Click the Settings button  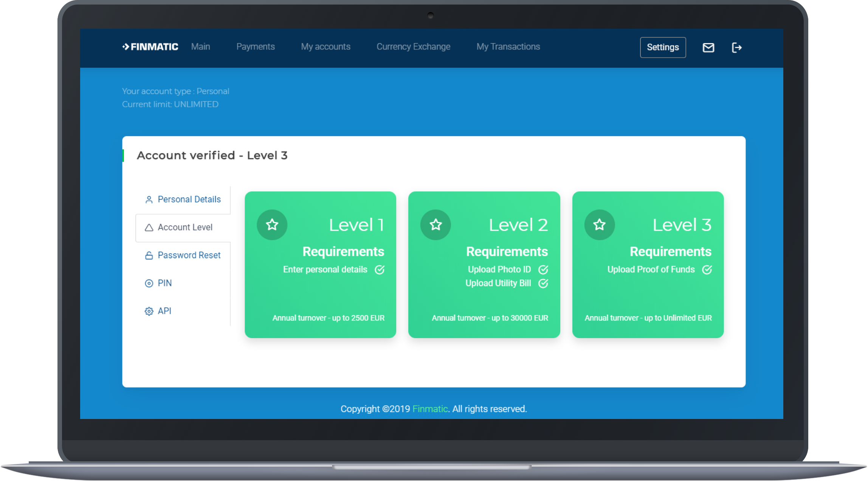(663, 47)
